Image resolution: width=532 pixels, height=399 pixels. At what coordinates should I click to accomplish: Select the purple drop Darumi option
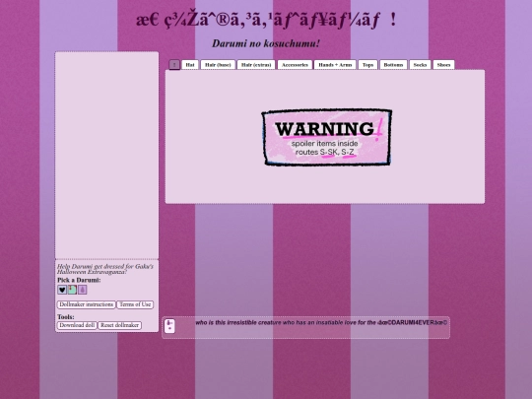click(x=83, y=290)
